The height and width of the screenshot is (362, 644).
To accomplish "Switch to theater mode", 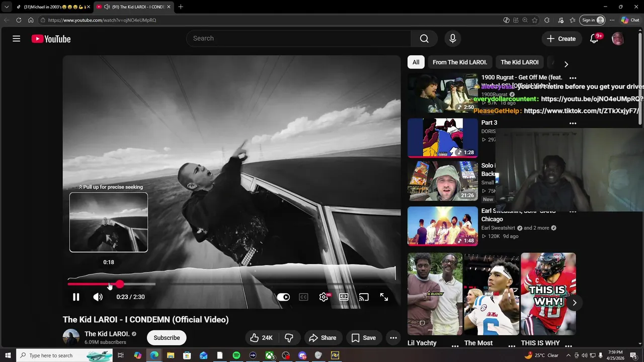I will coord(344,297).
